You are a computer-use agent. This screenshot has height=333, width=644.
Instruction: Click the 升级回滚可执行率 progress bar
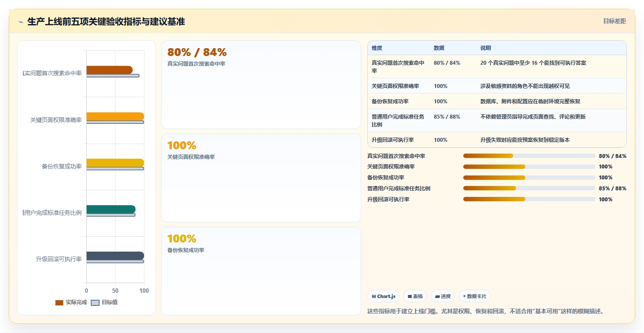click(x=529, y=199)
